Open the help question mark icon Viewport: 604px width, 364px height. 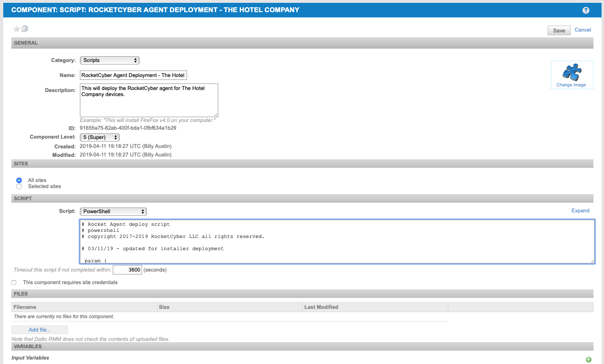(x=586, y=11)
